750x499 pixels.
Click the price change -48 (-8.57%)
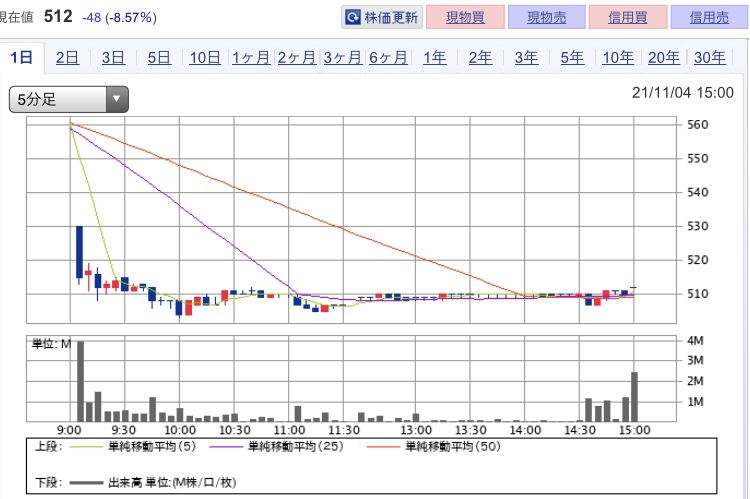(x=119, y=18)
